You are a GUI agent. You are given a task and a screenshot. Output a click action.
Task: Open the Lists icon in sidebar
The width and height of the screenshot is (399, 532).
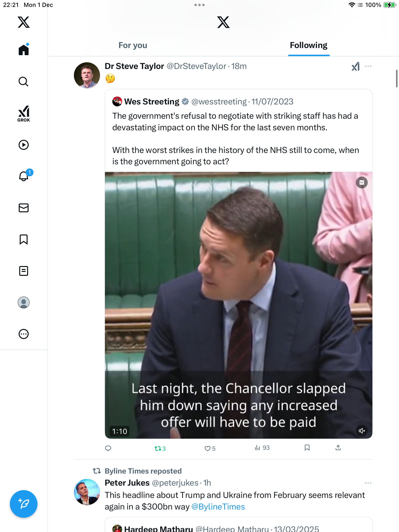24,271
